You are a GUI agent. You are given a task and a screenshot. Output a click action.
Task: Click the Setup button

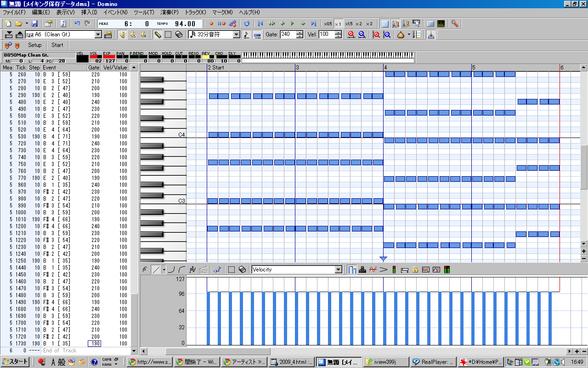(34, 45)
